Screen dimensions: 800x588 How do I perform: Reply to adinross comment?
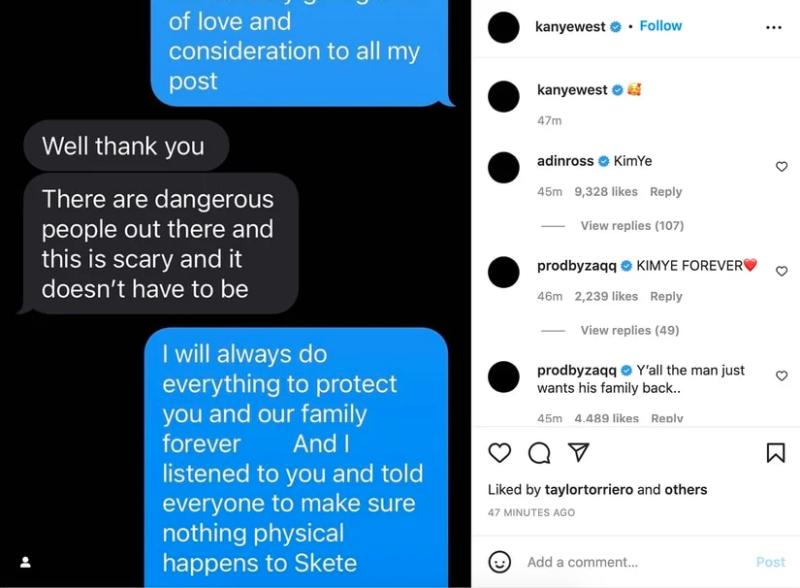click(666, 192)
